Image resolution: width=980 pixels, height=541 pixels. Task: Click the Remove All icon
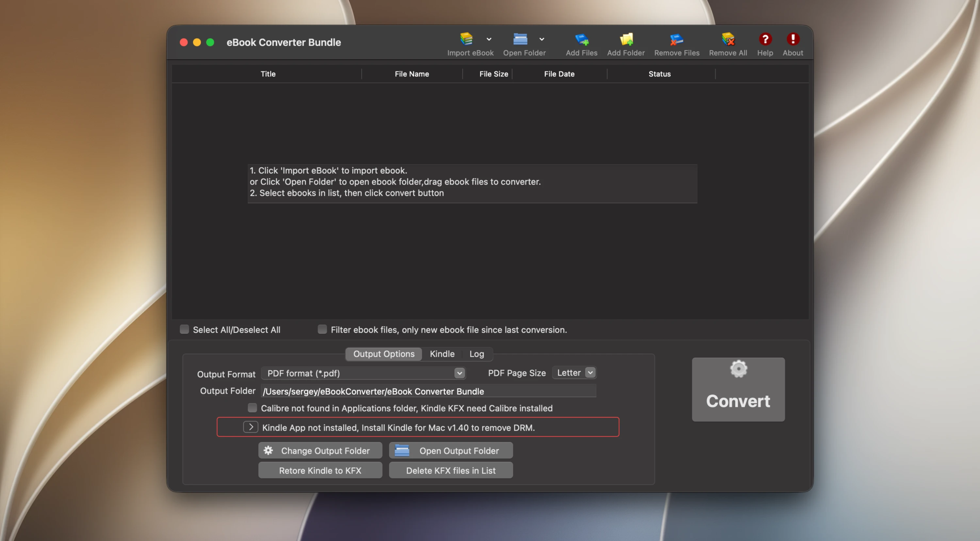coord(728,39)
